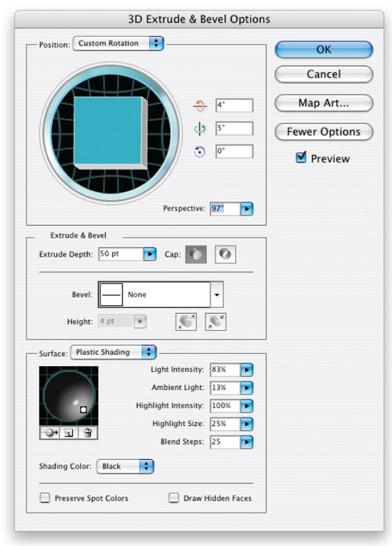Click the OK button

coord(324,49)
